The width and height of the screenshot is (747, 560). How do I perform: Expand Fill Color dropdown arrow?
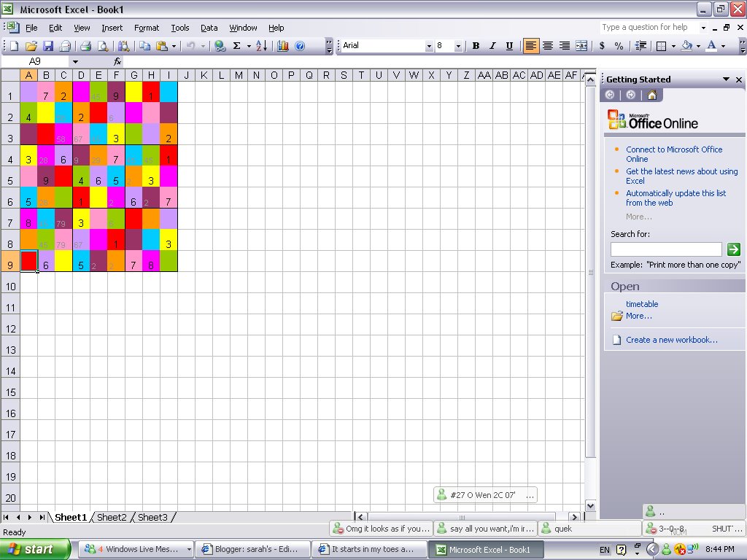[698, 46]
